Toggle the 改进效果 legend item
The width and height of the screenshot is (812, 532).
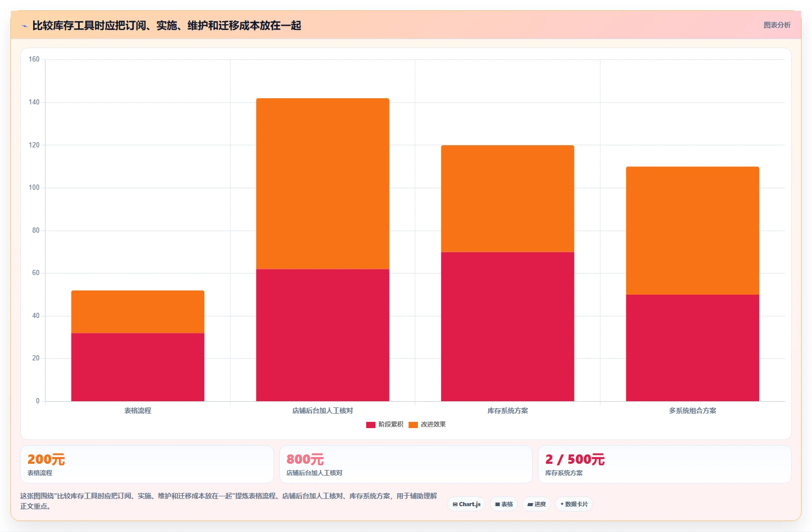pyautogui.click(x=427, y=424)
